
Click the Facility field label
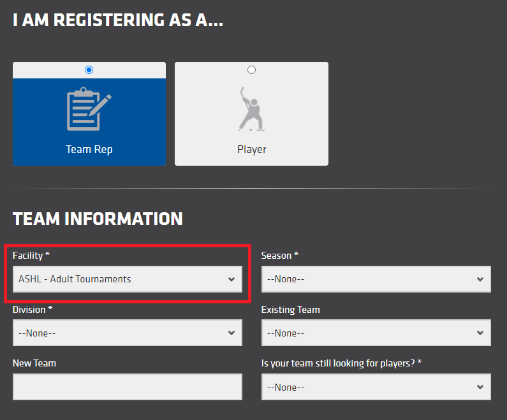[31, 256]
